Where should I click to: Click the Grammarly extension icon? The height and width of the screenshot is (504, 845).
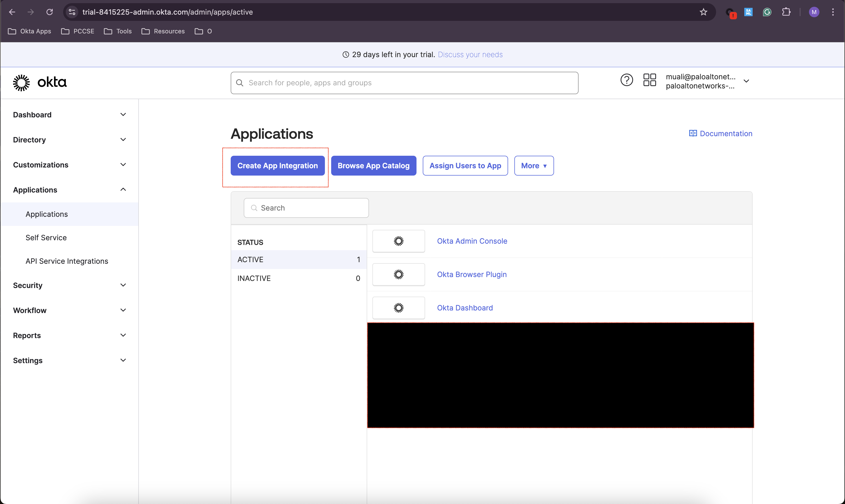(766, 12)
